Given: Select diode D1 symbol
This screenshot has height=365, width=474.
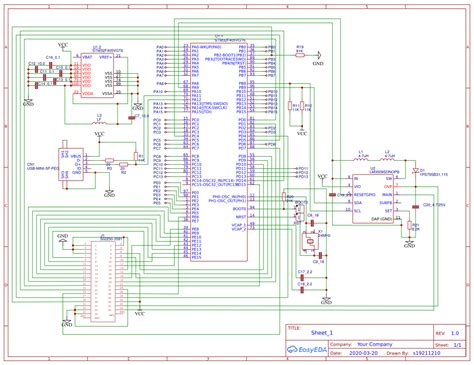Looking at the screenshot, I should [x=415, y=171].
